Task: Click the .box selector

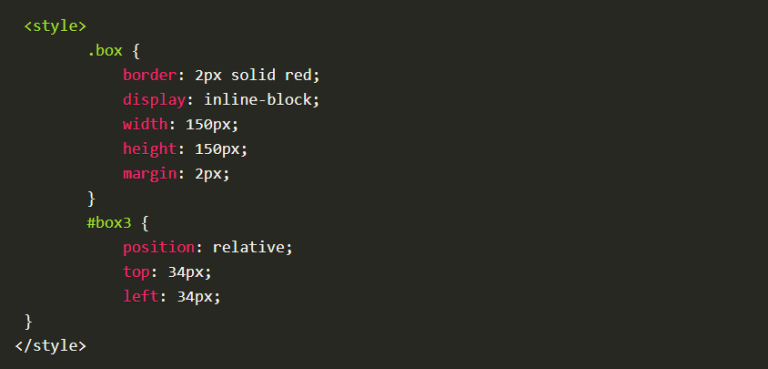Action: pyautogui.click(x=105, y=50)
